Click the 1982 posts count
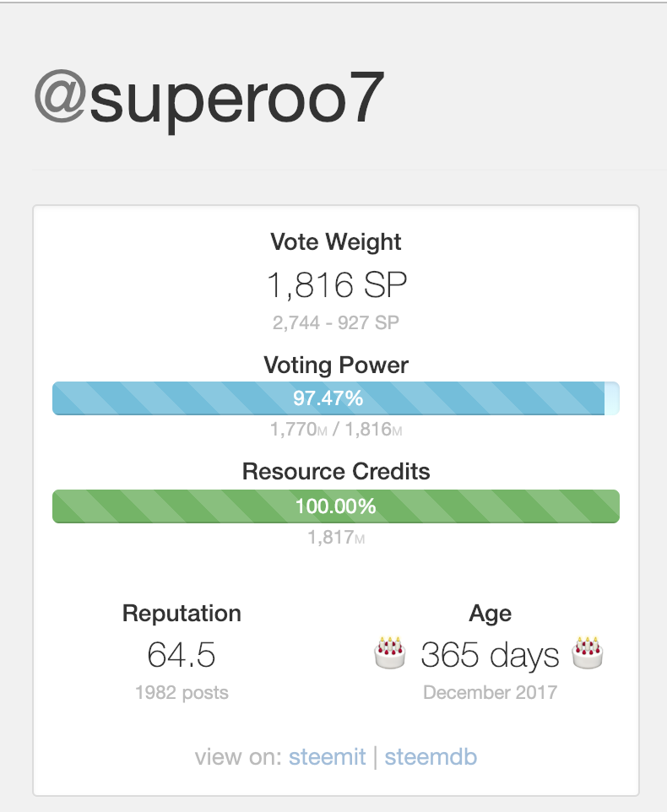This screenshot has height=812, width=667. [182, 693]
